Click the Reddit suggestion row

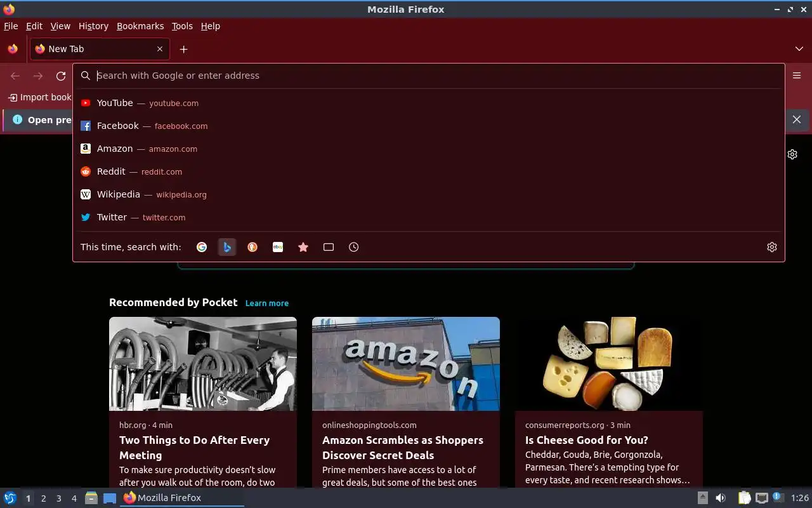pyautogui.click(x=429, y=171)
